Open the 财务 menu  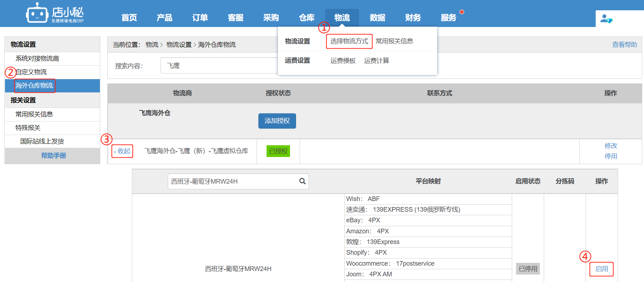coord(413,18)
